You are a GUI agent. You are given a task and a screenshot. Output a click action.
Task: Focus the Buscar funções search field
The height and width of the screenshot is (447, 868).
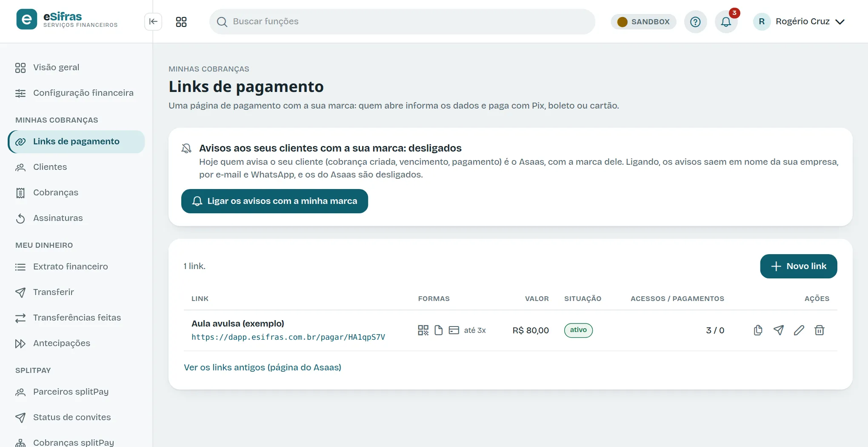coord(402,22)
